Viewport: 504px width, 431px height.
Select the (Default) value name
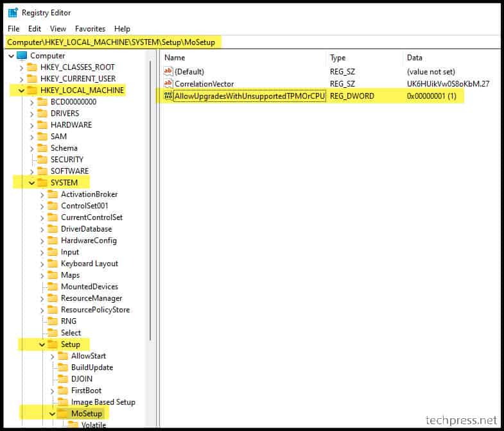point(189,72)
